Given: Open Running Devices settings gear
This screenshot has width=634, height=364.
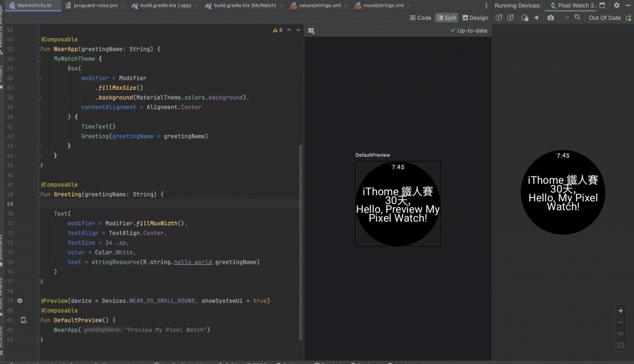Looking at the screenshot, I should click(x=617, y=5).
